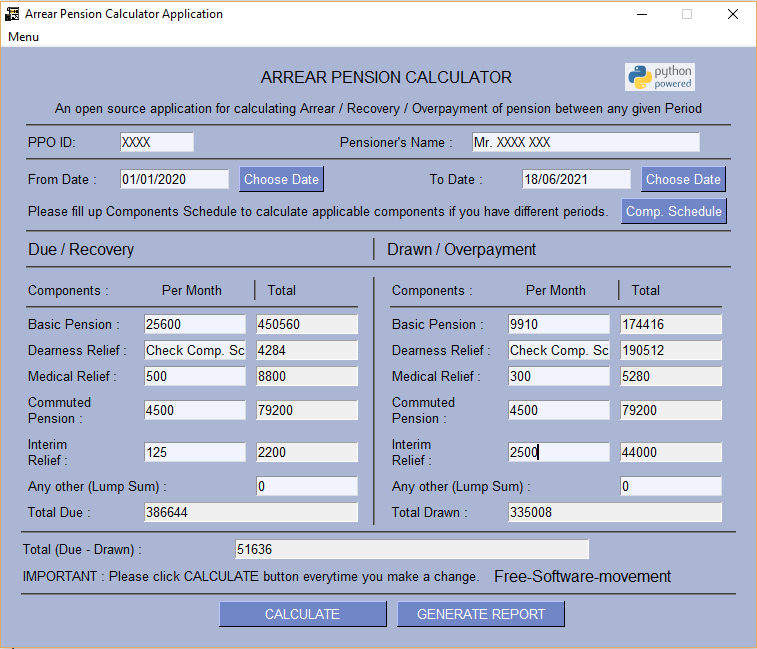Click Drawn Interim Relief total 44000
Image resolution: width=757 pixels, height=649 pixels.
(671, 452)
